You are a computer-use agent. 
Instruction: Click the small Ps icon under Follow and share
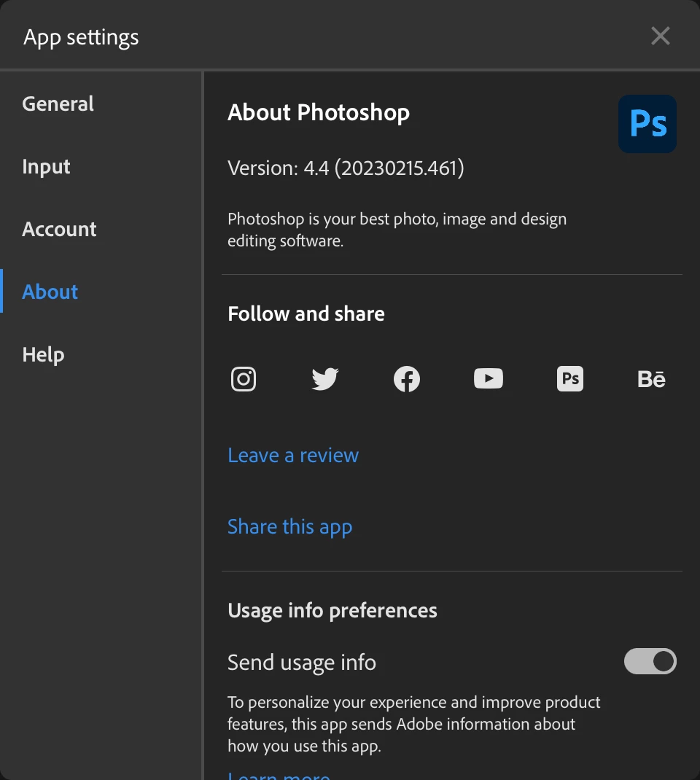pos(570,378)
